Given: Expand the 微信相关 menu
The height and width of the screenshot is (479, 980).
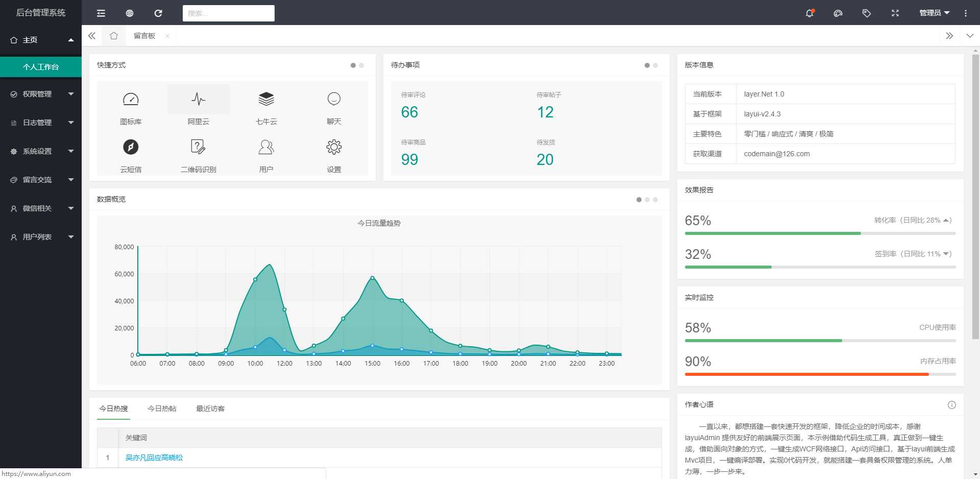Looking at the screenshot, I should point(41,208).
